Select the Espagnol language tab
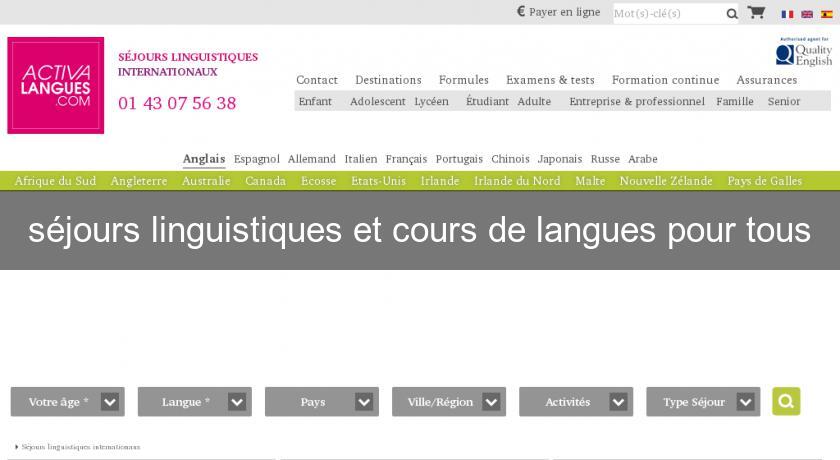Screen dimensions: 840x460 click(x=257, y=159)
